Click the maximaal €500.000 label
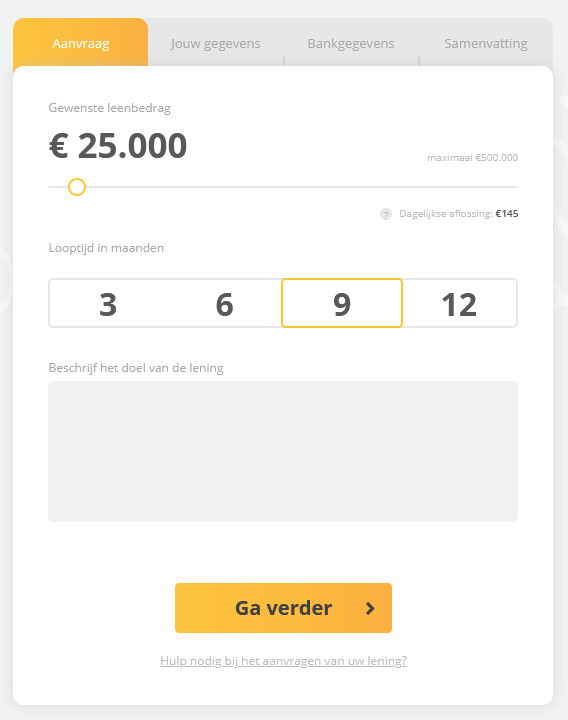Image resolution: width=568 pixels, height=720 pixels. pyautogui.click(x=472, y=158)
